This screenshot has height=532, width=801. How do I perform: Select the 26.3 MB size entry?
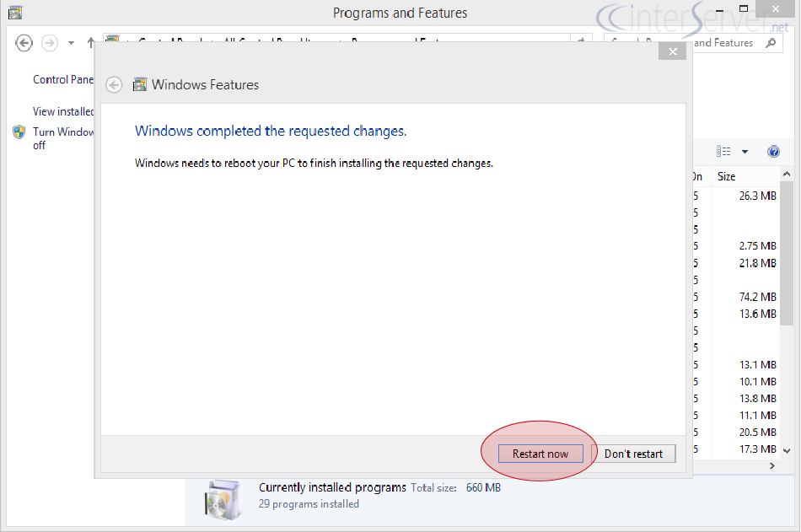pos(758,196)
